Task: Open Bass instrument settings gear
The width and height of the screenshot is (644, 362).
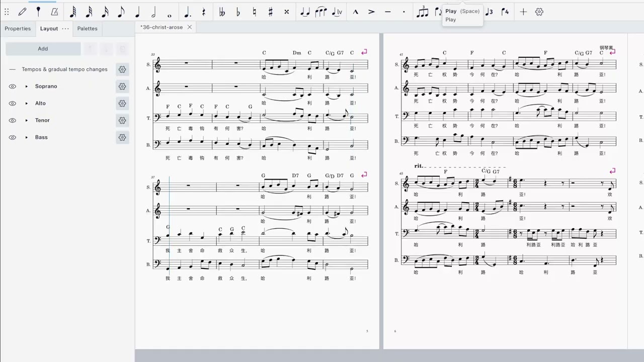Action: pyautogui.click(x=122, y=137)
